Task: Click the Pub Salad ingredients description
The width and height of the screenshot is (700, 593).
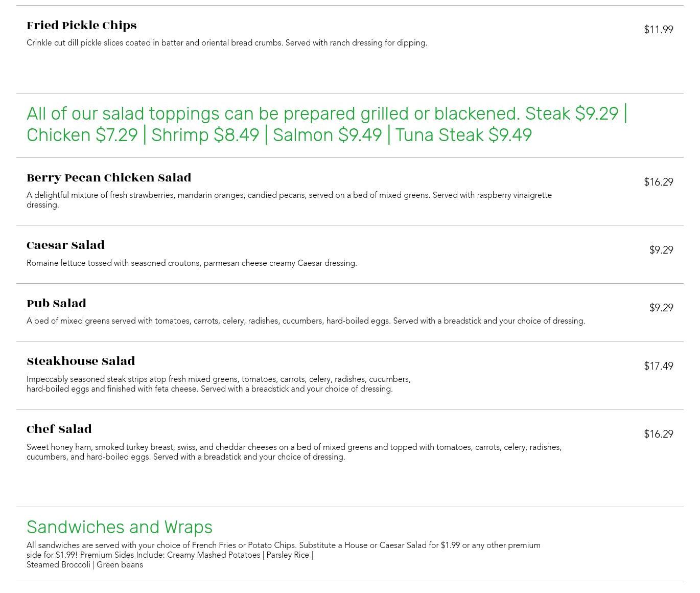Action: [x=306, y=321]
